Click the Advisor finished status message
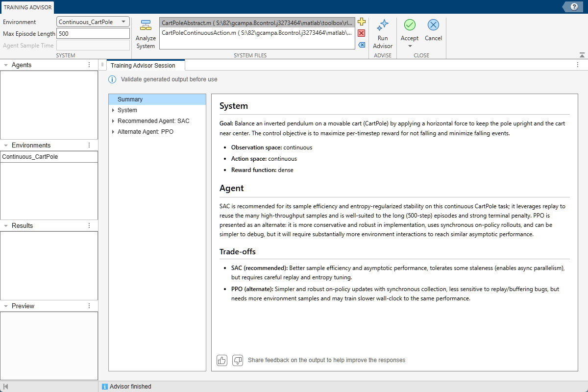The width and height of the screenshot is (588, 392). tap(130, 387)
